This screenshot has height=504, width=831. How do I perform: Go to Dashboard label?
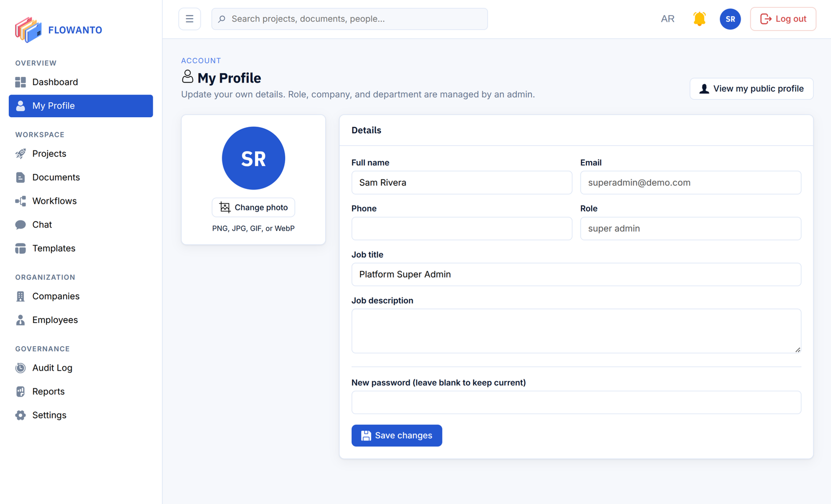[55, 82]
